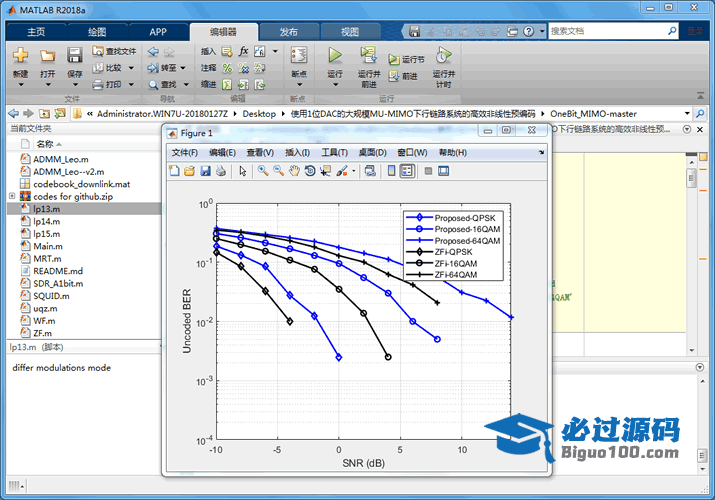
Task: Select the Zoom In tool in Figure 1
Action: coord(263,171)
